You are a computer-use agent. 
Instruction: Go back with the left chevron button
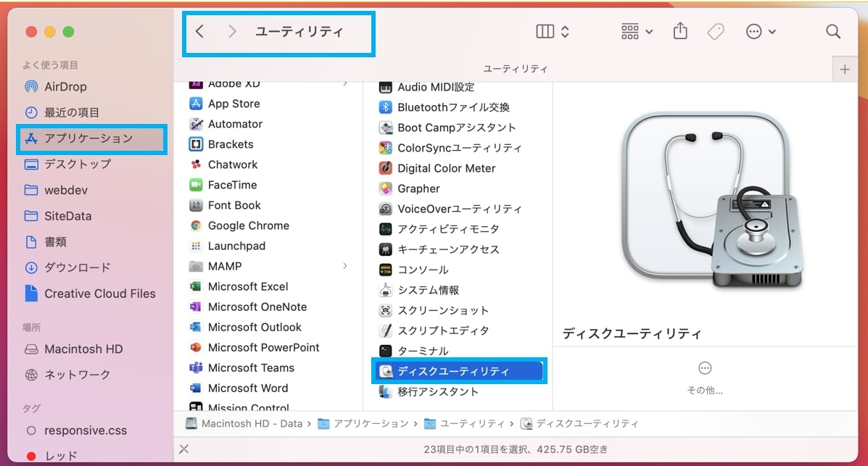(x=200, y=32)
